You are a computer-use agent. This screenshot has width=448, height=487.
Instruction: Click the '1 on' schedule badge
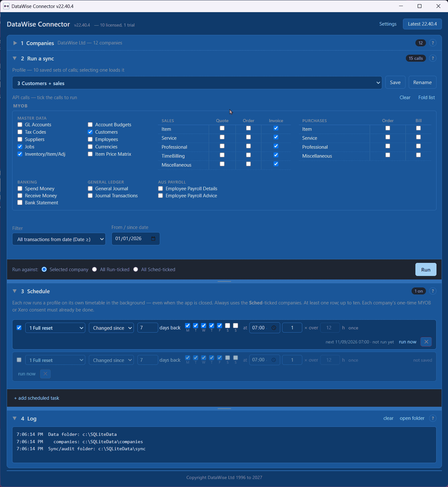pos(419,291)
